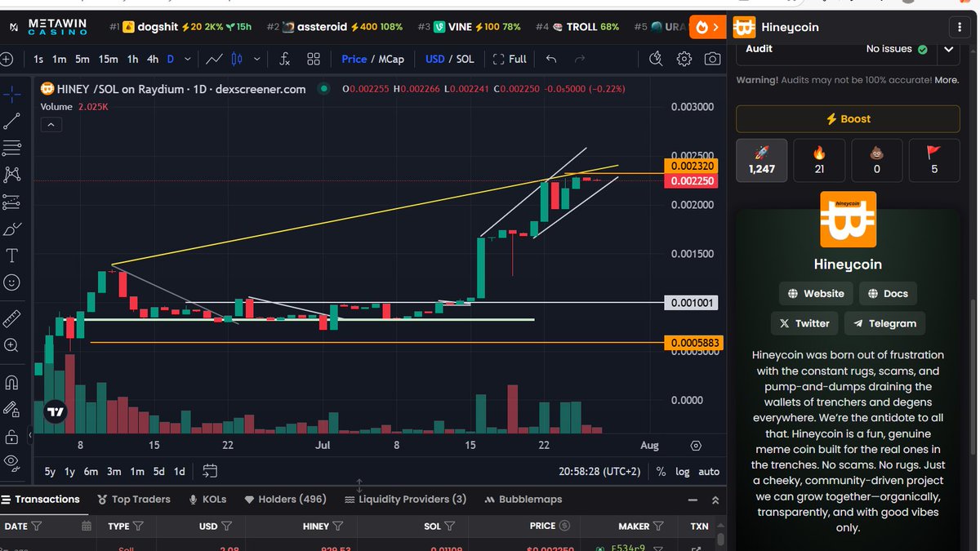Select candlestick chart type
The width and height of the screenshot is (980, 551).
click(x=238, y=59)
